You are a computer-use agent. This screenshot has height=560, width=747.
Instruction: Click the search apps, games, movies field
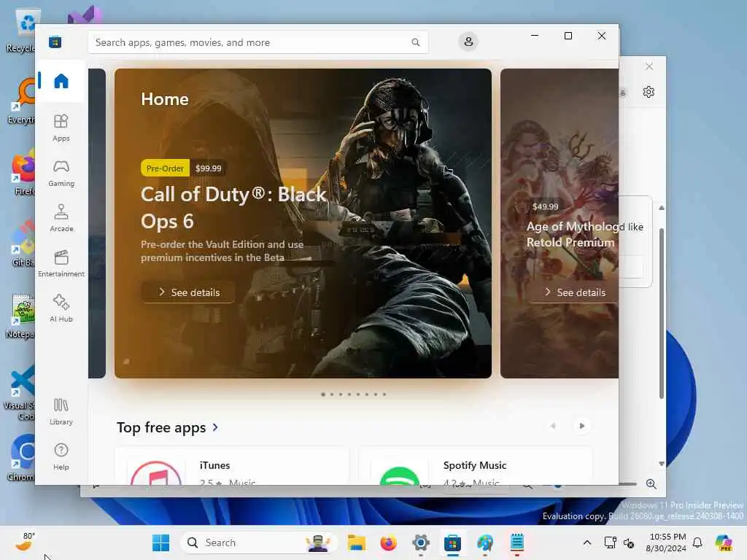(x=258, y=42)
